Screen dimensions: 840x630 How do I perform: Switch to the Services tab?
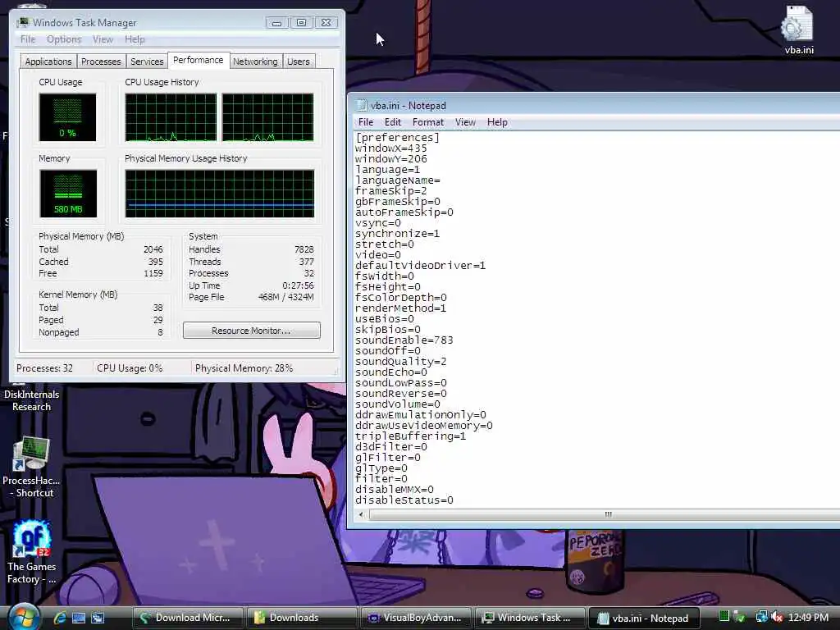[147, 62]
